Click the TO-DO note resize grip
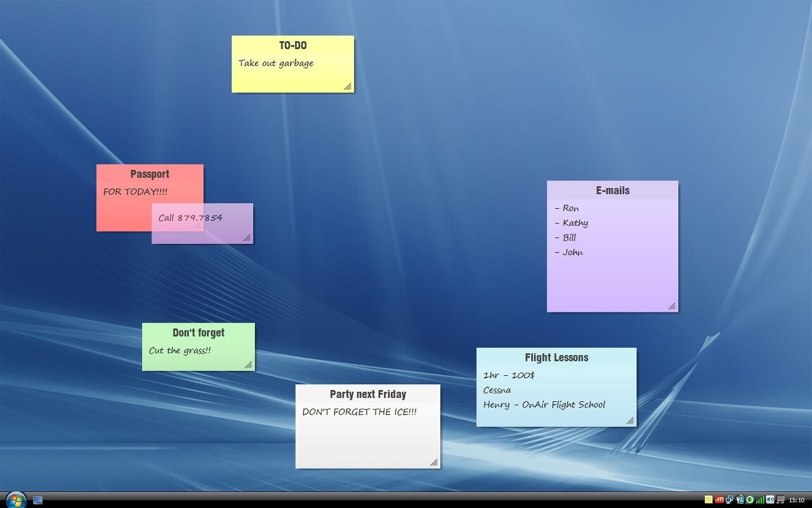812x508 pixels. [348, 86]
